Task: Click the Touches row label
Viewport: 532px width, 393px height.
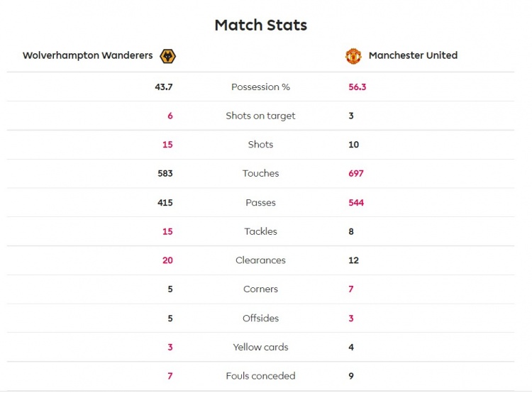Action: tap(260, 174)
